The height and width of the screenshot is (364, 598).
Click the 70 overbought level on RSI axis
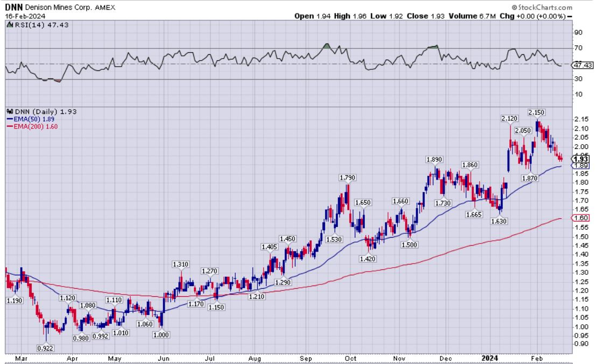(x=578, y=48)
